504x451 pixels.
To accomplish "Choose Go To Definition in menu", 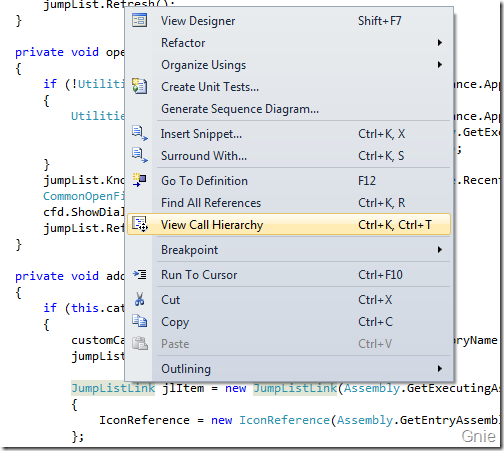I will tap(289, 181).
